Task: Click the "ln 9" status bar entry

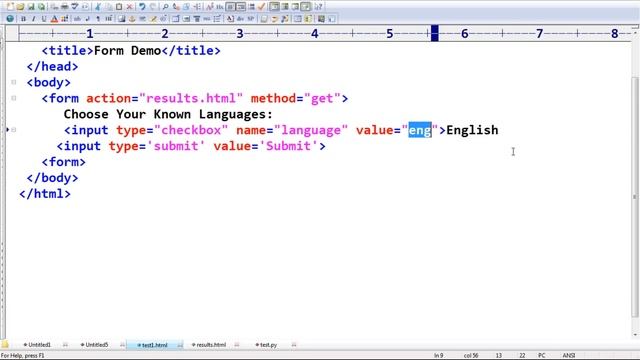Action: point(438,356)
